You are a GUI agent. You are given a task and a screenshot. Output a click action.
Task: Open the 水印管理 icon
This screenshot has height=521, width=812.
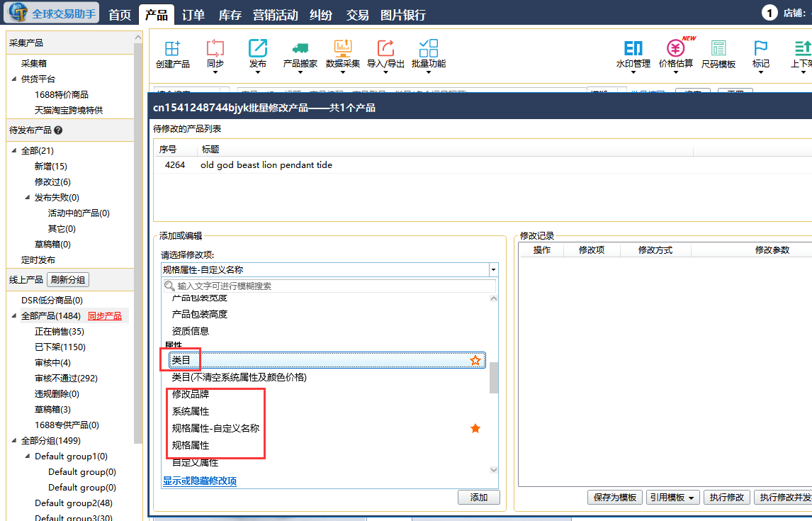[x=633, y=48]
